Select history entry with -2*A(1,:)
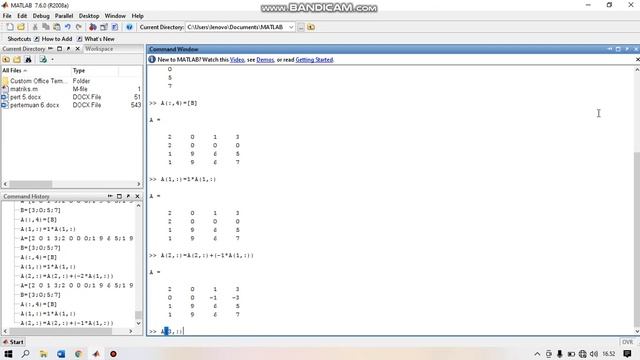The image size is (640, 360). (x=67, y=276)
